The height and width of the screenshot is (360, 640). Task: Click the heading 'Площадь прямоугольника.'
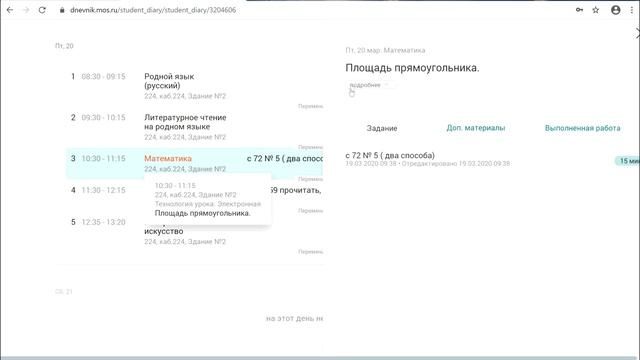(412, 68)
